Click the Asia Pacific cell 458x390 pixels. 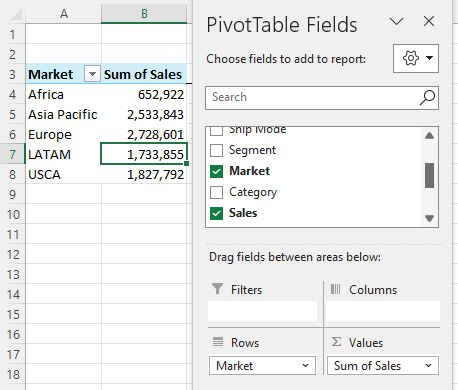pyautogui.click(x=63, y=114)
